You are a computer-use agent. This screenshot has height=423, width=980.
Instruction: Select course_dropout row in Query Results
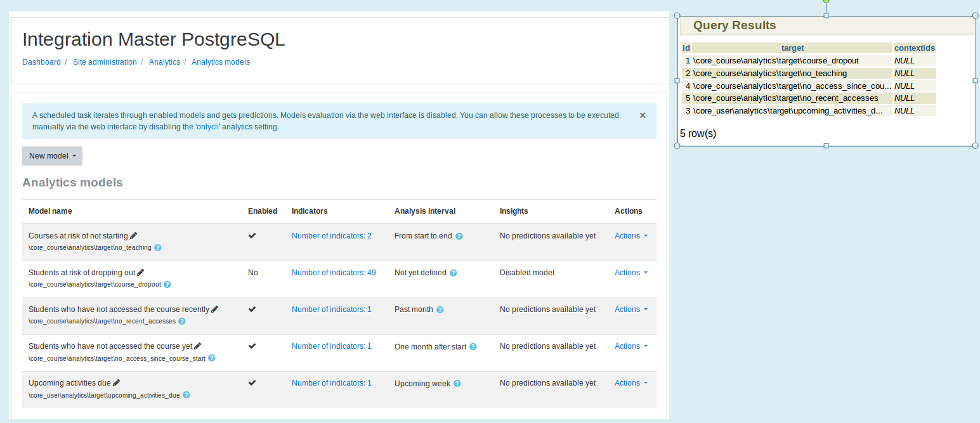click(809, 61)
